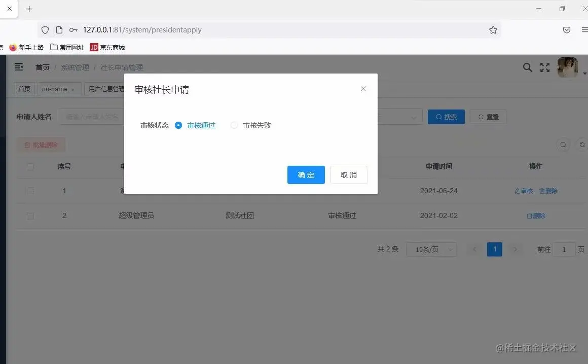The height and width of the screenshot is (364, 588).
Task: Click the 系统管理 breadcrumb
Action: 75,67
